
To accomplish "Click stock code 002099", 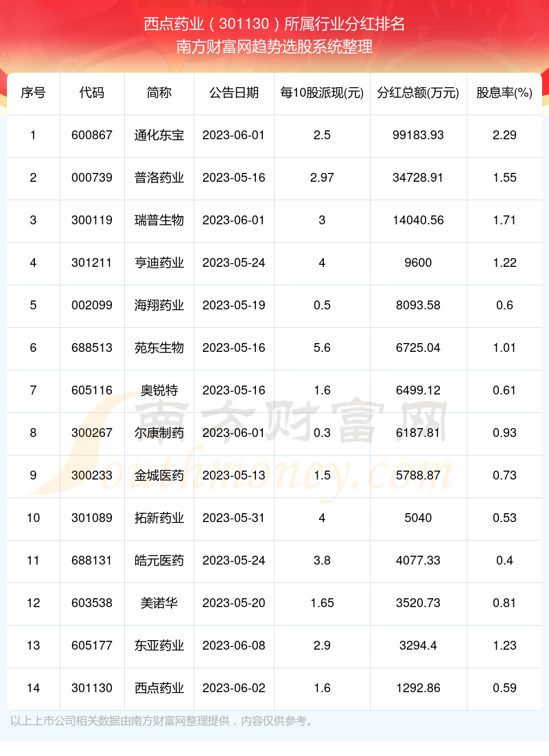I will coord(92,305).
